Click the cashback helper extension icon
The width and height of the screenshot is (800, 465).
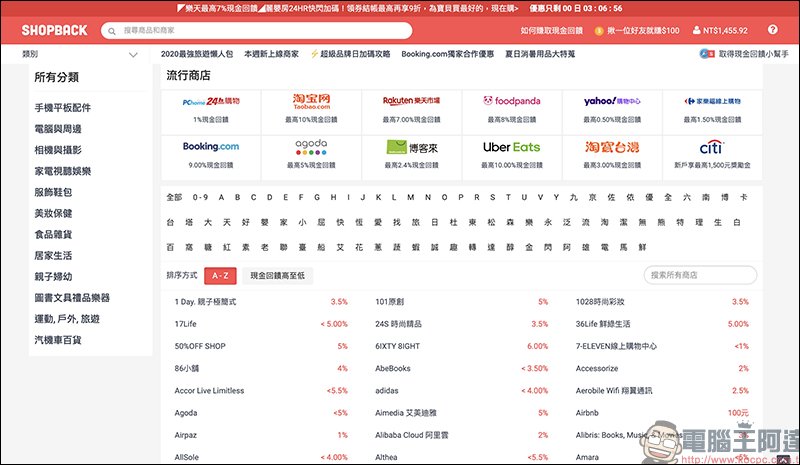[707, 54]
